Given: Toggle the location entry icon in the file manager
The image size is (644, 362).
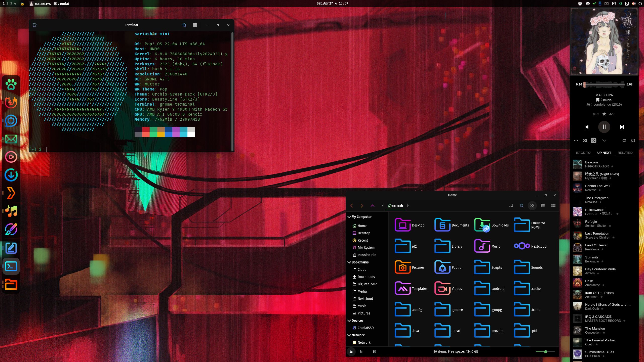Looking at the screenshot, I should coord(511,206).
